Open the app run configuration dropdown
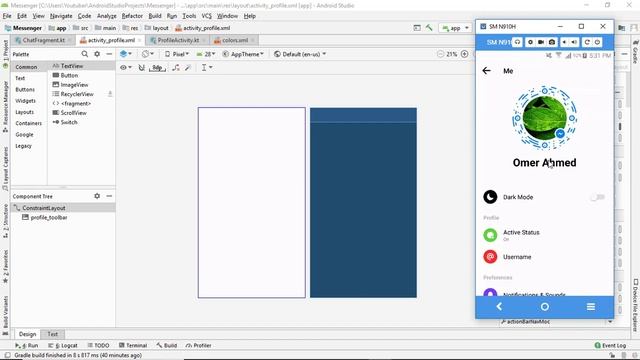The image size is (640, 360). coord(456,28)
